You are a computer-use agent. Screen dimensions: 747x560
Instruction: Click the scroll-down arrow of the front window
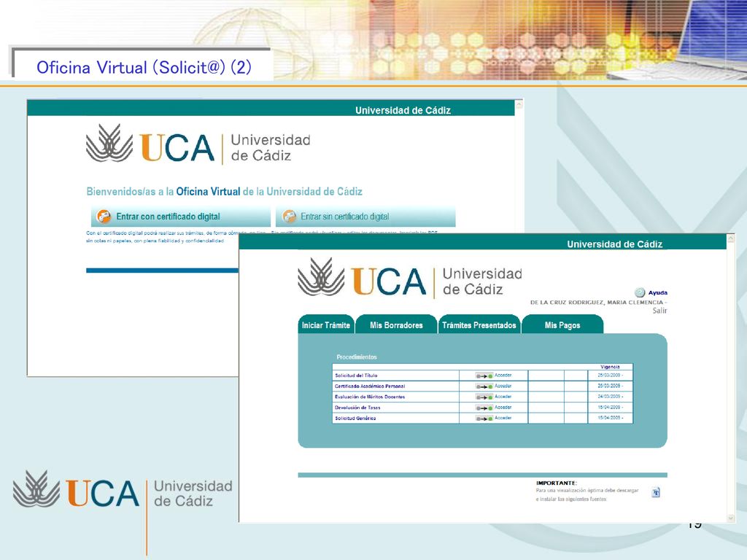pos(731,518)
